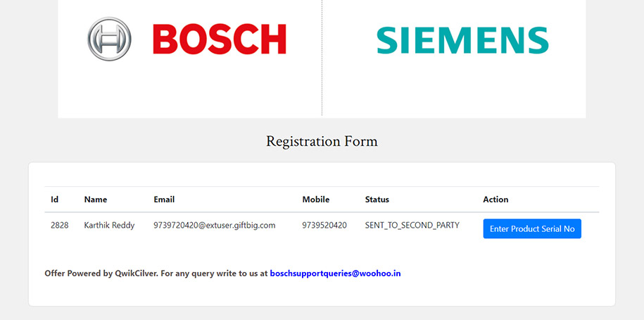This screenshot has height=320, width=644.
Task: Click the Id value 2828
Action: pyautogui.click(x=59, y=226)
